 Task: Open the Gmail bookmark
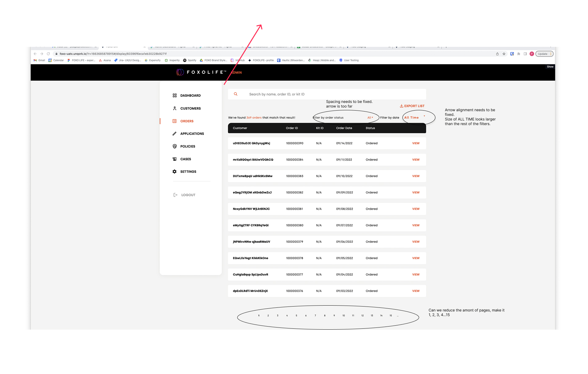pyautogui.click(x=39, y=60)
